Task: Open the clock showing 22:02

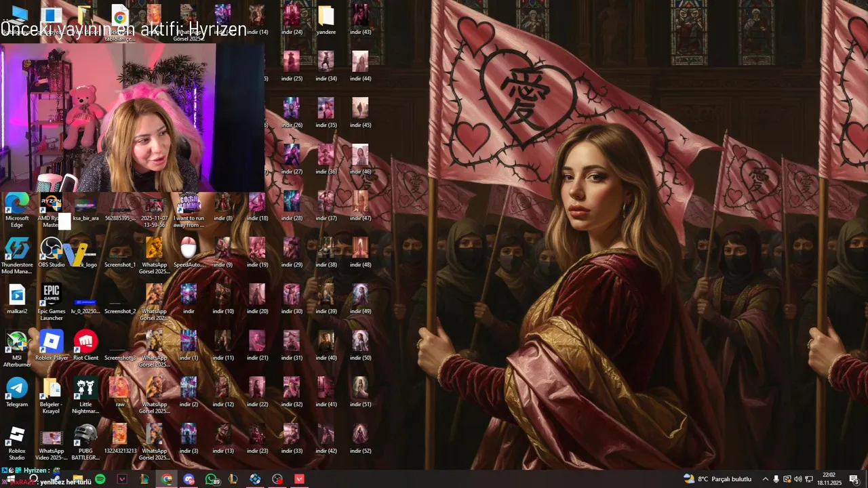Action: [829, 479]
